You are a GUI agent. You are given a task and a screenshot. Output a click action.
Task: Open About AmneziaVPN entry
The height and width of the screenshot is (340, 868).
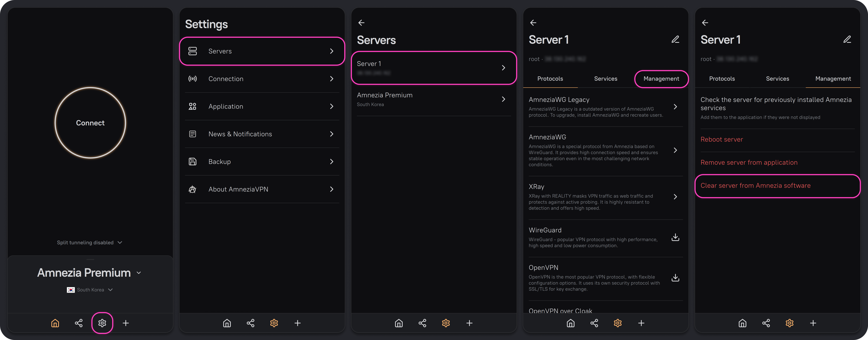[262, 189]
